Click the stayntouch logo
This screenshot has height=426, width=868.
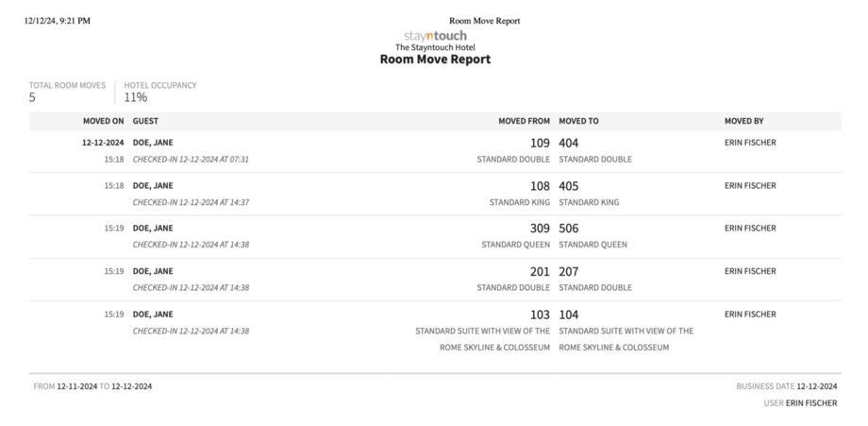coord(435,36)
